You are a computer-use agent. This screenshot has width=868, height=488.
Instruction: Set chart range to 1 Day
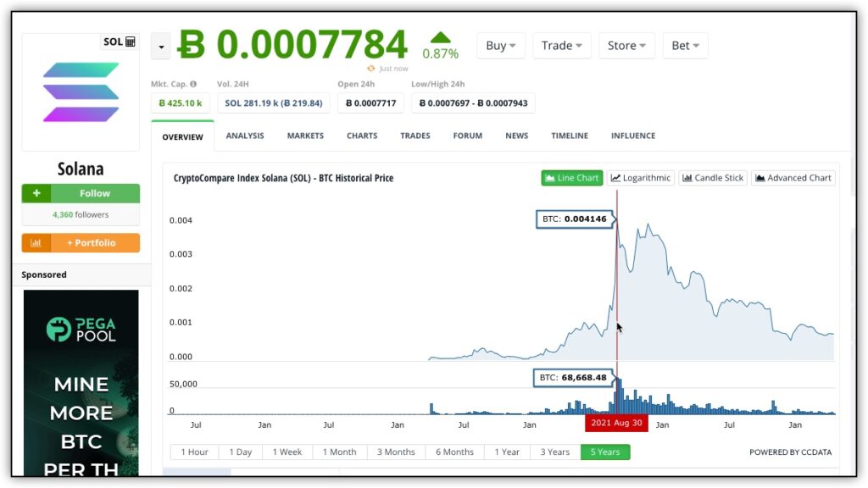(240, 452)
